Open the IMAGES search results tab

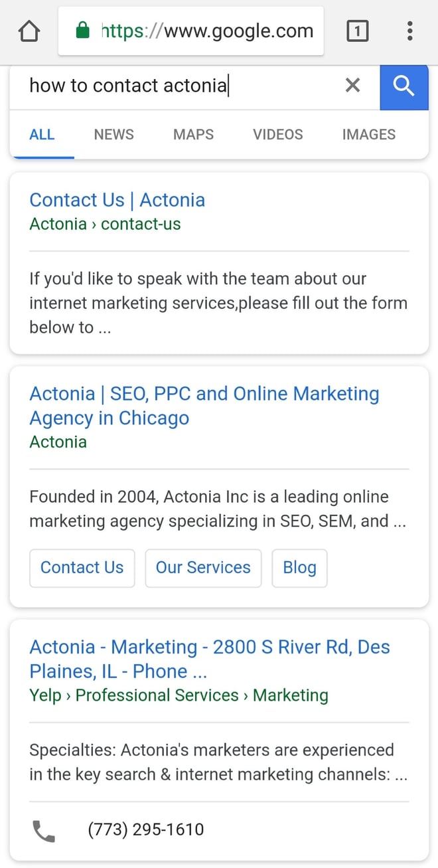click(368, 134)
